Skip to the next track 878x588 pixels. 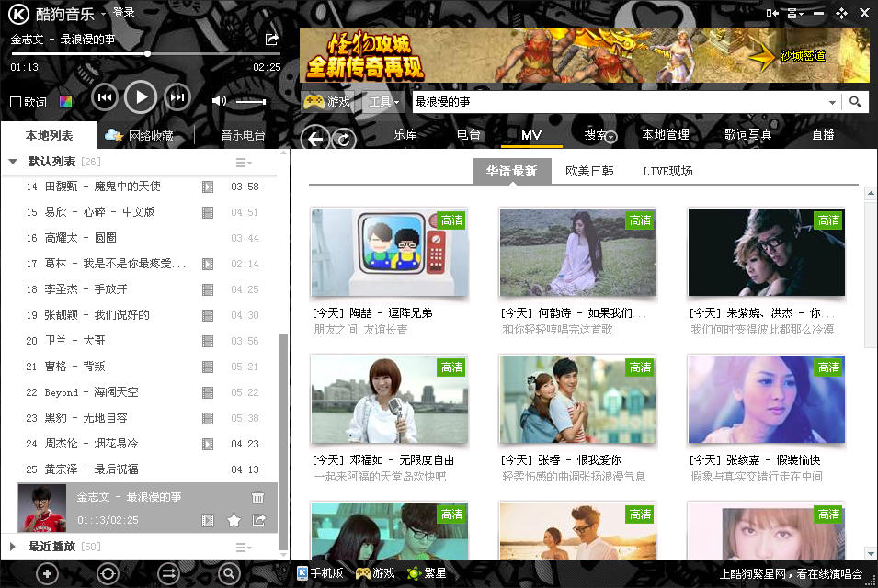tap(177, 97)
